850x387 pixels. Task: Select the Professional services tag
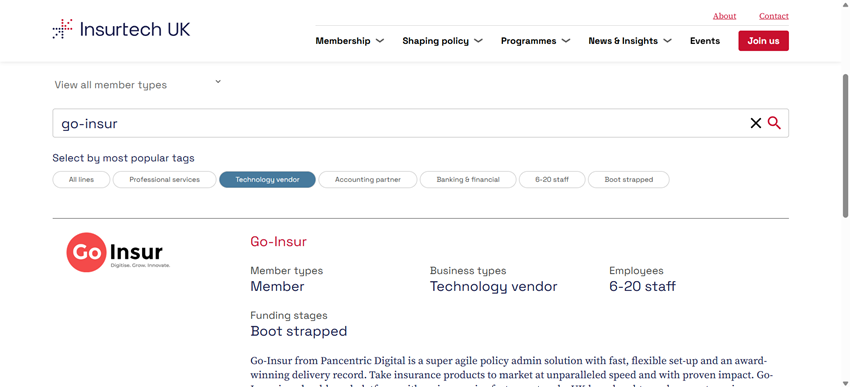pyautogui.click(x=165, y=179)
